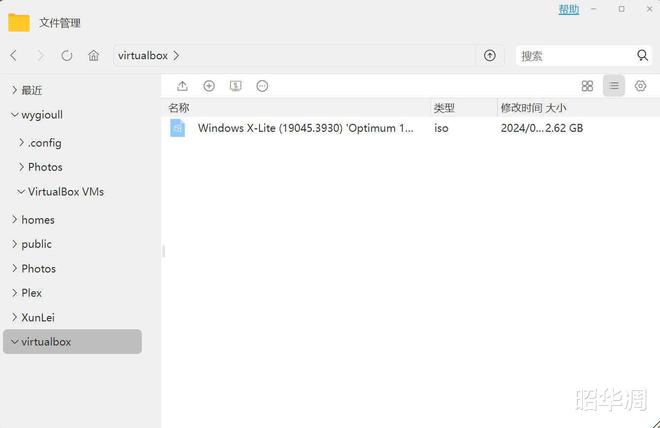Viewport: 660px width, 428px height.
Task: Click the 2024/0... modified date cell
Action: [522, 128]
